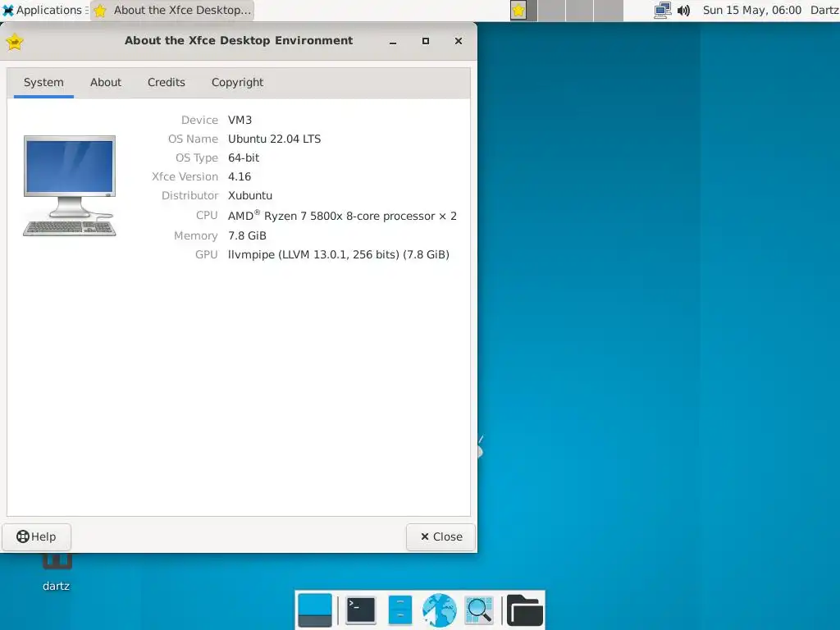Select the llvmpipe GPU text
840x630 pixels.
coord(338,254)
